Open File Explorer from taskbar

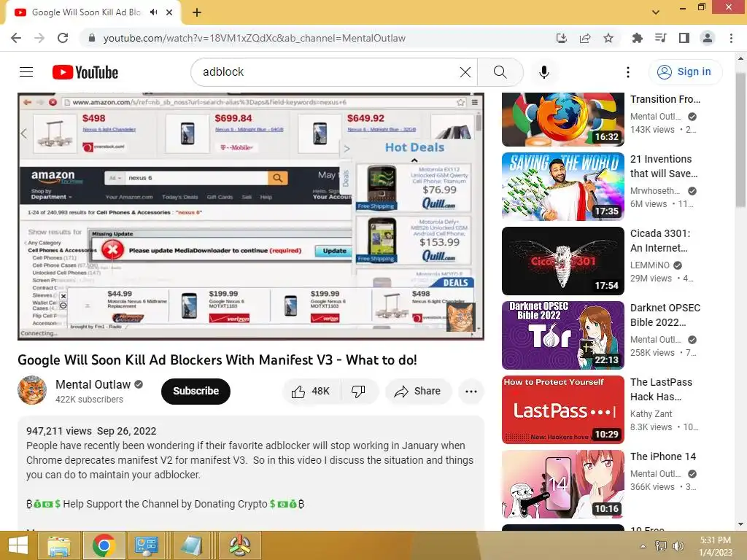(58, 545)
